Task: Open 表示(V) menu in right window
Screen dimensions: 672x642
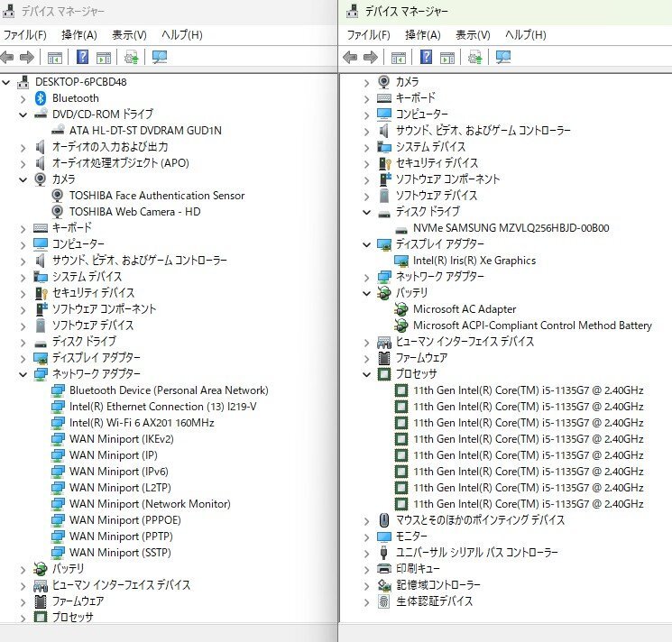Action: [473, 34]
